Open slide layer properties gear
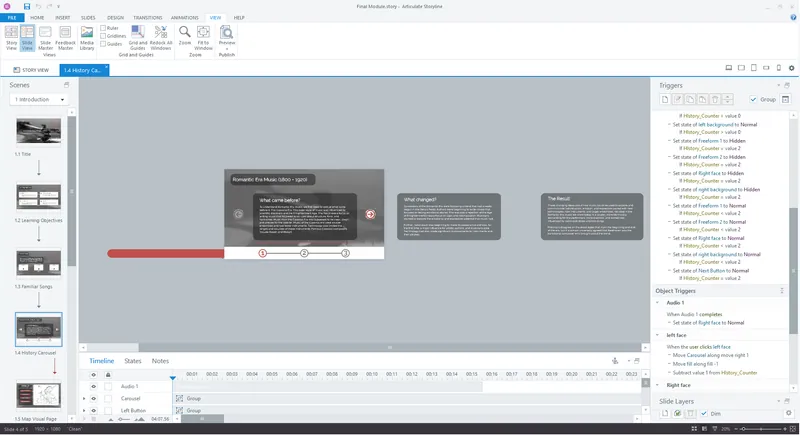Screen dimensions: 800x435 pyautogui.click(x=789, y=413)
